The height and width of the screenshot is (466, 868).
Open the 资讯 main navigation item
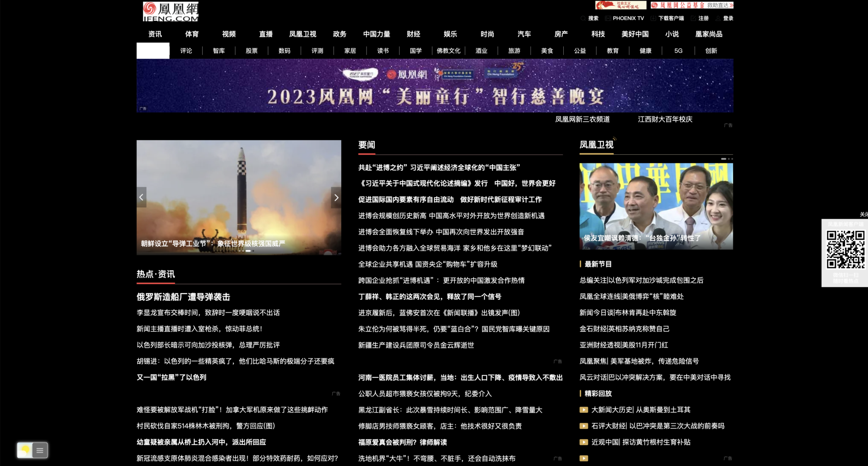tap(155, 34)
